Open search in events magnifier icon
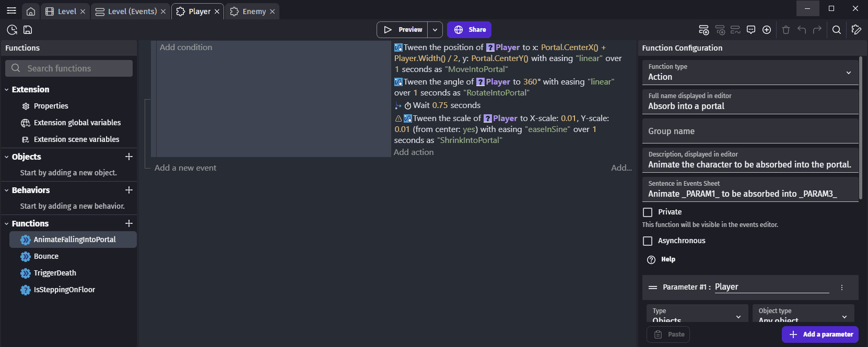Image resolution: width=868 pixels, height=347 pixels. pos(837,30)
